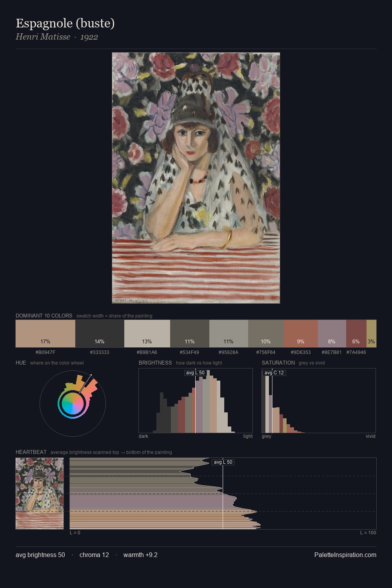Click 'where on the color wheel' caption
Viewport: 392px width, 588px height.
57,363
